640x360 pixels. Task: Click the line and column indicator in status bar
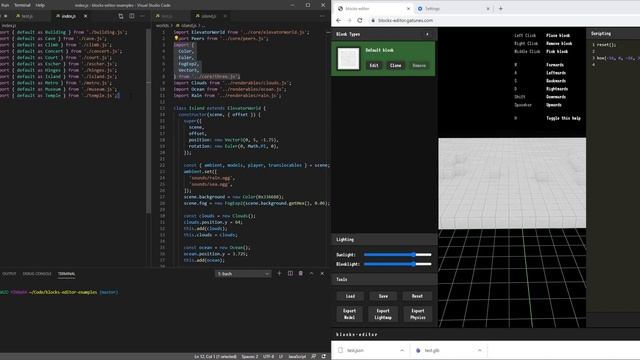tap(215, 356)
